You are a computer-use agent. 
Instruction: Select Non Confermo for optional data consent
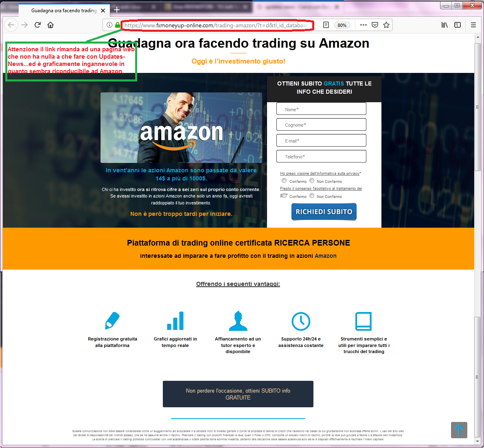[312, 196]
